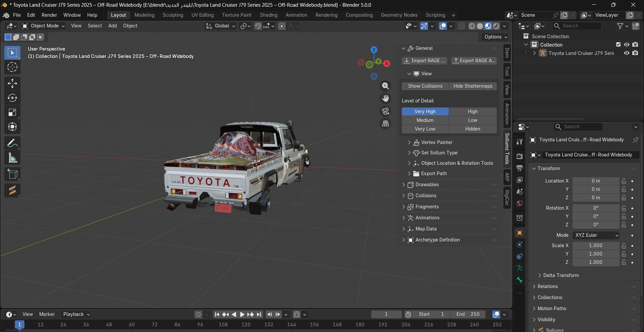Jump to the timeline end frame
This screenshot has height=332, width=644.
[259, 314]
